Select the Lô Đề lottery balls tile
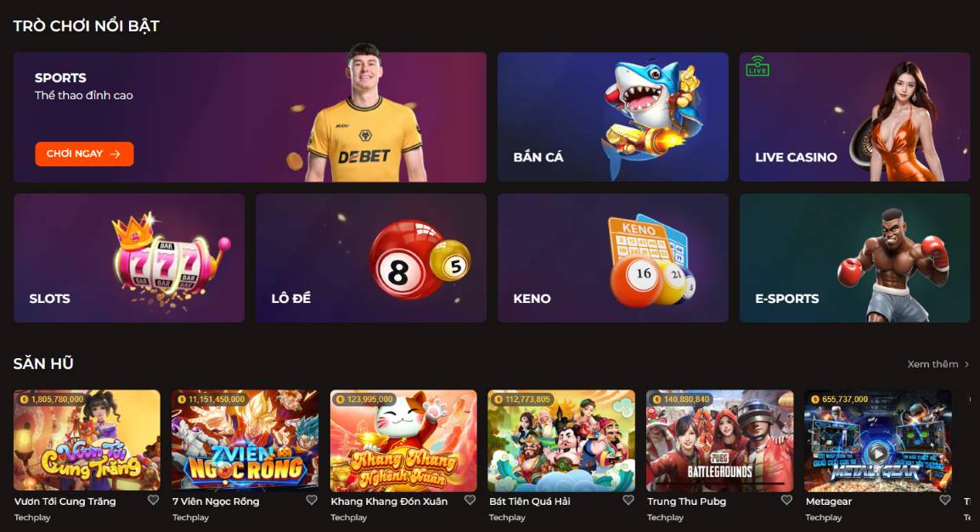Image resolution: width=980 pixels, height=532 pixels. coord(370,258)
